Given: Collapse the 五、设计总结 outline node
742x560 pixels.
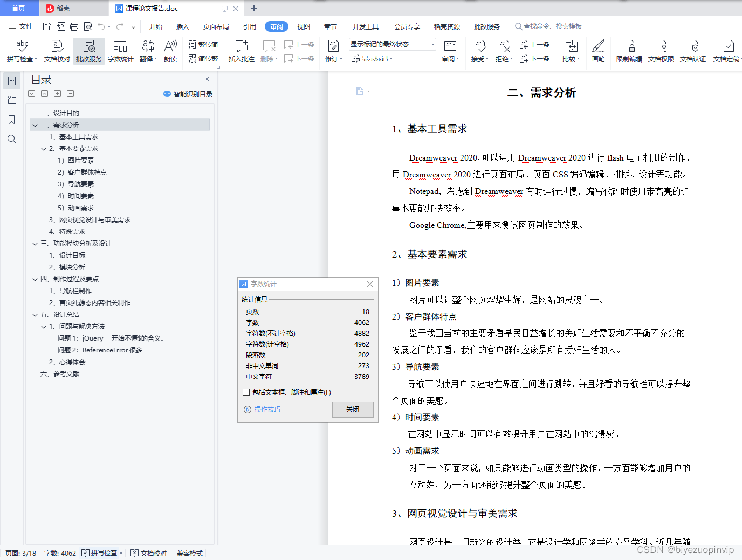Looking at the screenshot, I should pyautogui.click(x=35, y=315).
